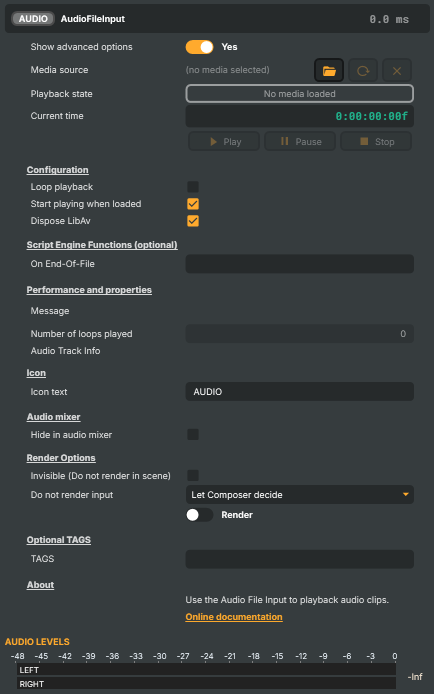Click the RIGHT audio level meter
434x694 pixels.
click(206, 683)
